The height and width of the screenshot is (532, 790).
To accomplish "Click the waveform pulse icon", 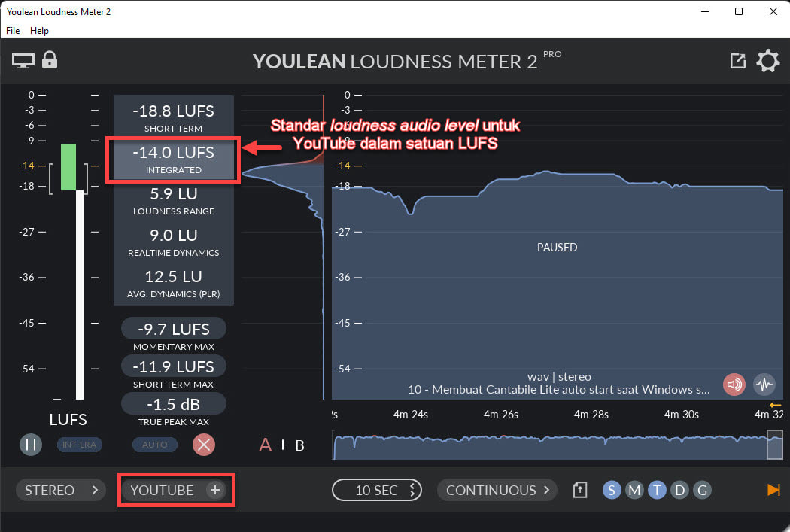I will click(764, 385).
